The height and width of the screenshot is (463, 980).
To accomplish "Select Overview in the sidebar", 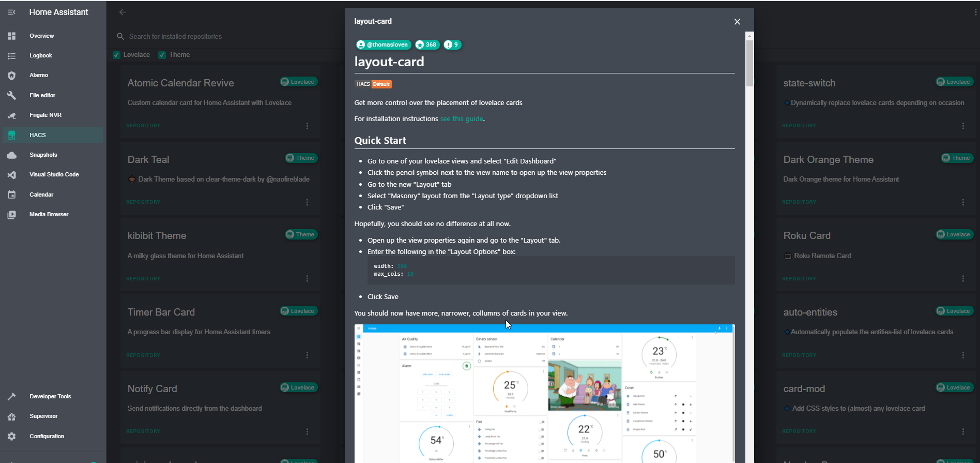I will [x=53, y=36].
